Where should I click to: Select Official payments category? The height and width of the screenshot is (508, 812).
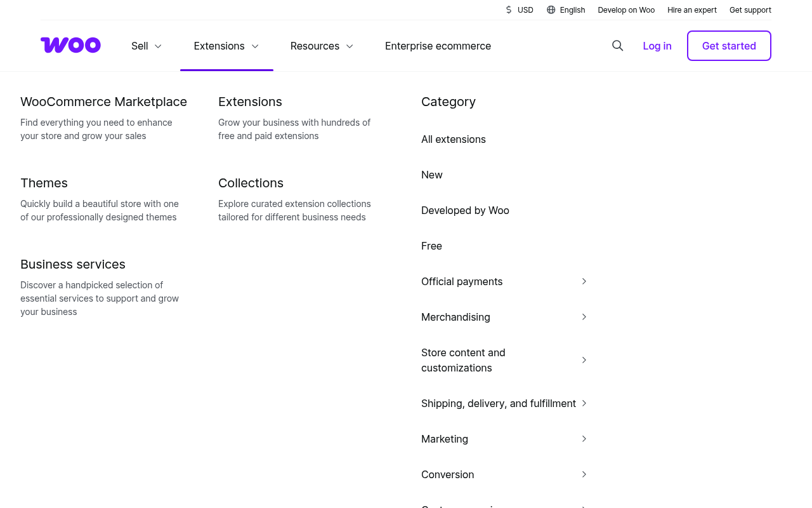click(462, 281)
